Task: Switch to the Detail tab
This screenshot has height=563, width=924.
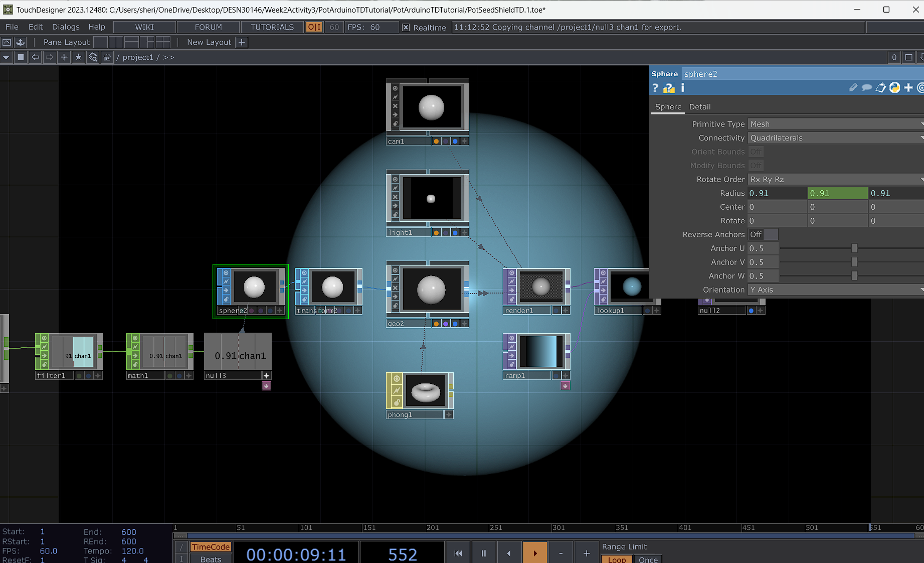Action: 700,106
